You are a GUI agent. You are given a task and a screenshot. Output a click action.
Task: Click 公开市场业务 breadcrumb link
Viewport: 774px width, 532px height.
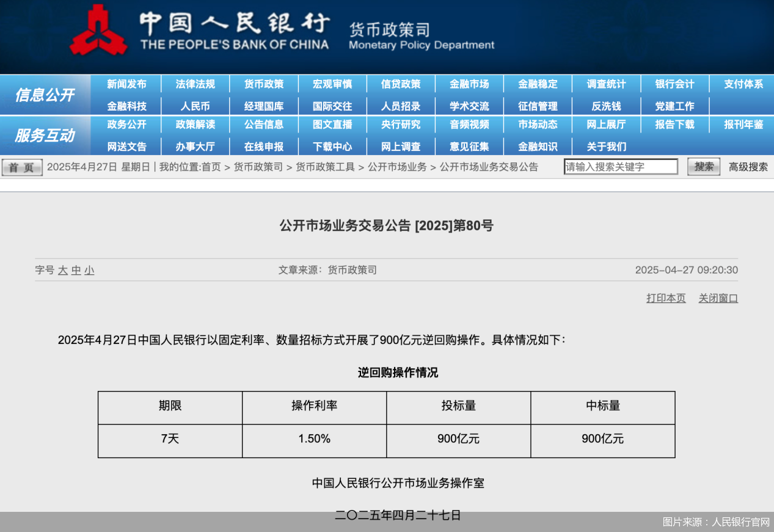click(396, 167)
